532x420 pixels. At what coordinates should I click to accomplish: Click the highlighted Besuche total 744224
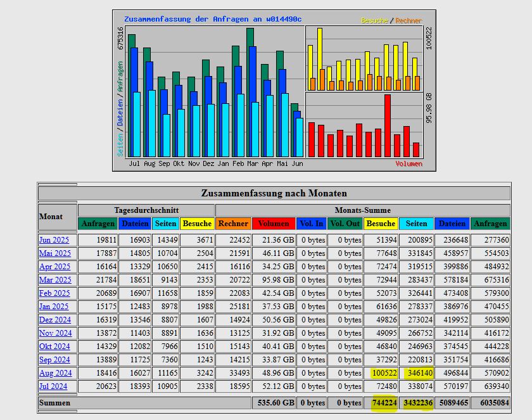point(383,403)
